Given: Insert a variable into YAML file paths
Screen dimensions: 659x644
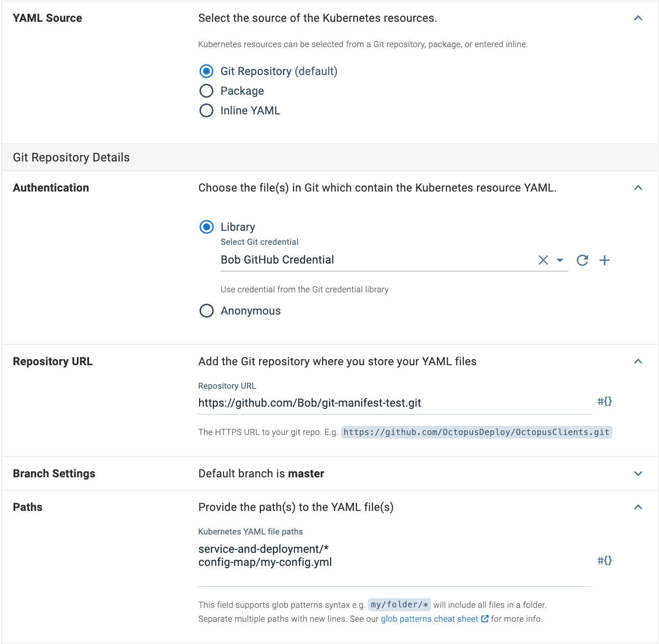Looking at the screenshot, I should tap(604, 560).
